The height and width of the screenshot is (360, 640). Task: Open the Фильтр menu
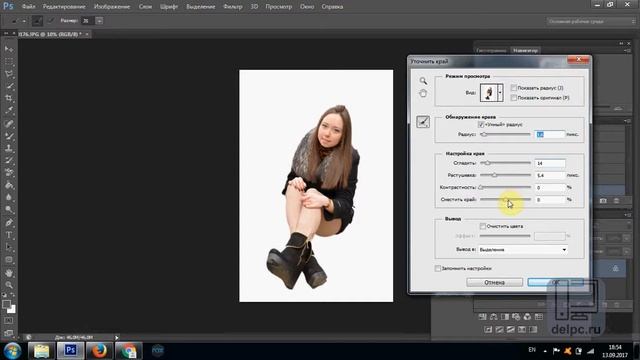[x=233, y=7]
